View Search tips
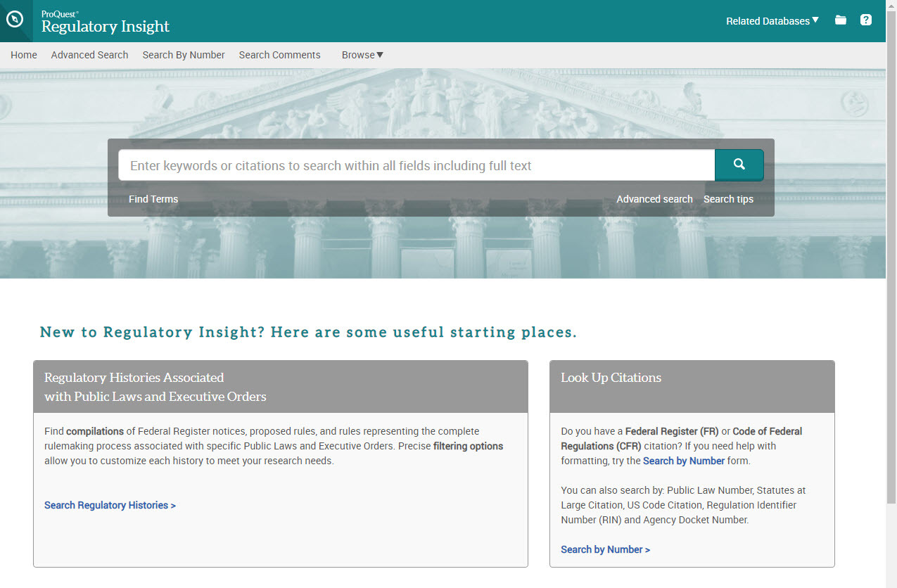Image resolution: width=897 pixels, height=588 pixels. (x=728, y=199)
